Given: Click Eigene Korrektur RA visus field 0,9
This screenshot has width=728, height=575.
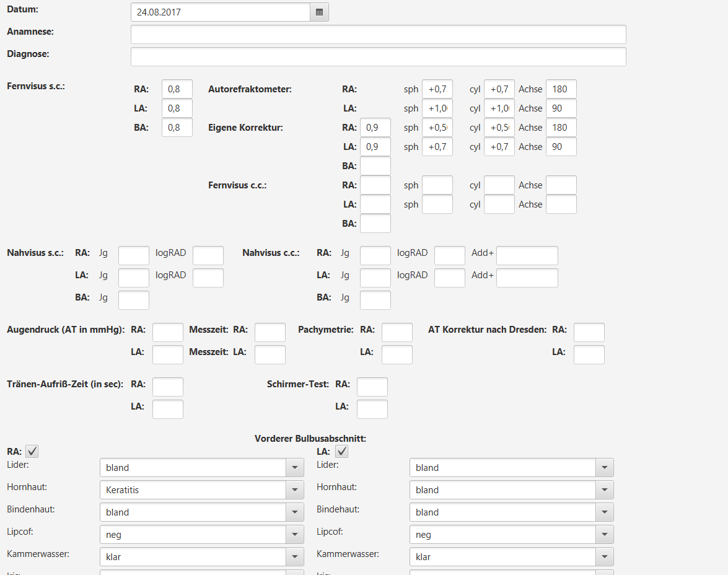Looking at the screenshot, I should click(375, 127).
